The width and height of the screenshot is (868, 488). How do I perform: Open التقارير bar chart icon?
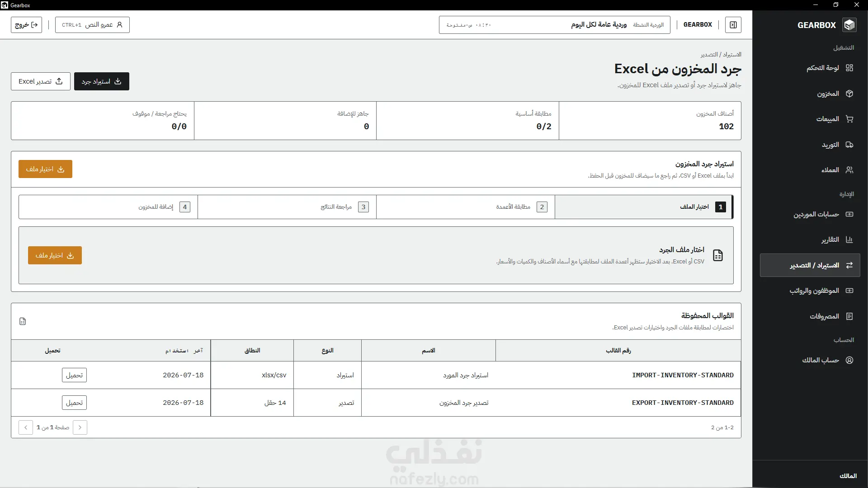(849, 239)
